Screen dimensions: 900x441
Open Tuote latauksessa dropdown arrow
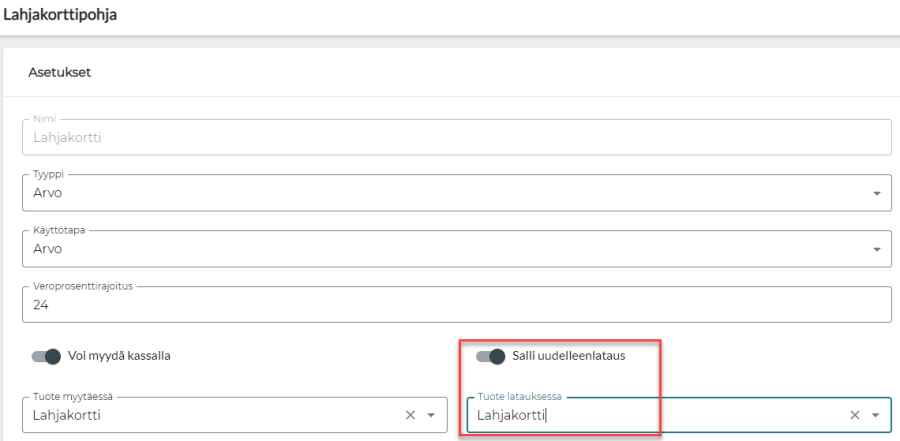click(x=875, y=415)
